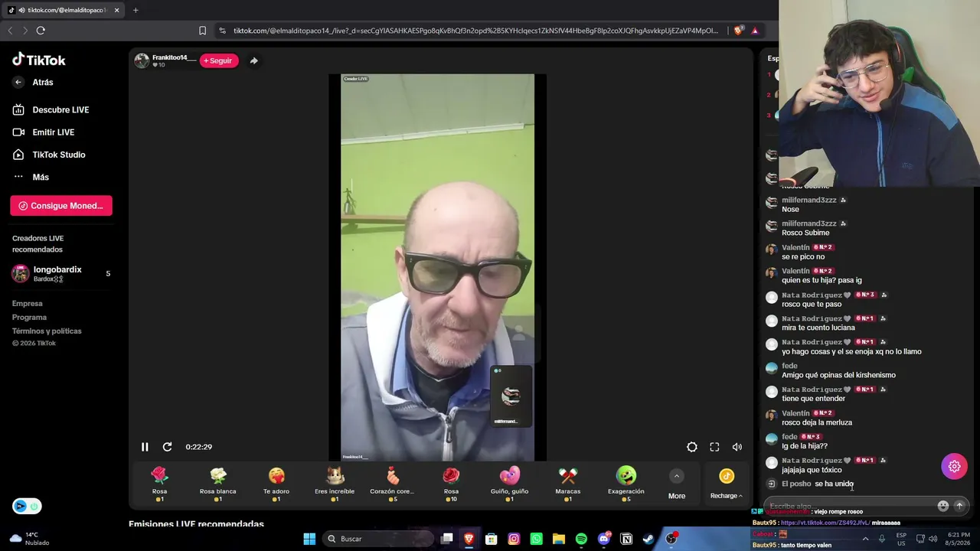Screen dimensions: 980x551
Task: Expand More gifts list
Action: coord(677,485)
